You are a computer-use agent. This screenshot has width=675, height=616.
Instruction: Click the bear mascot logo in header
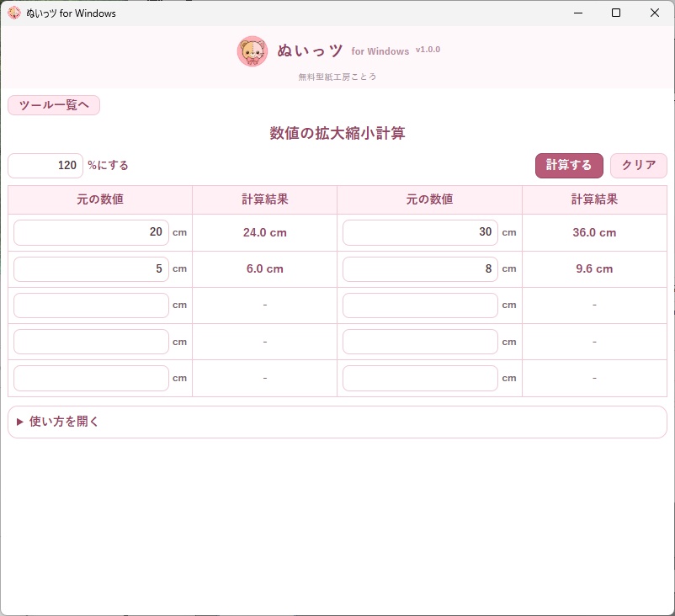click(252, 51)
